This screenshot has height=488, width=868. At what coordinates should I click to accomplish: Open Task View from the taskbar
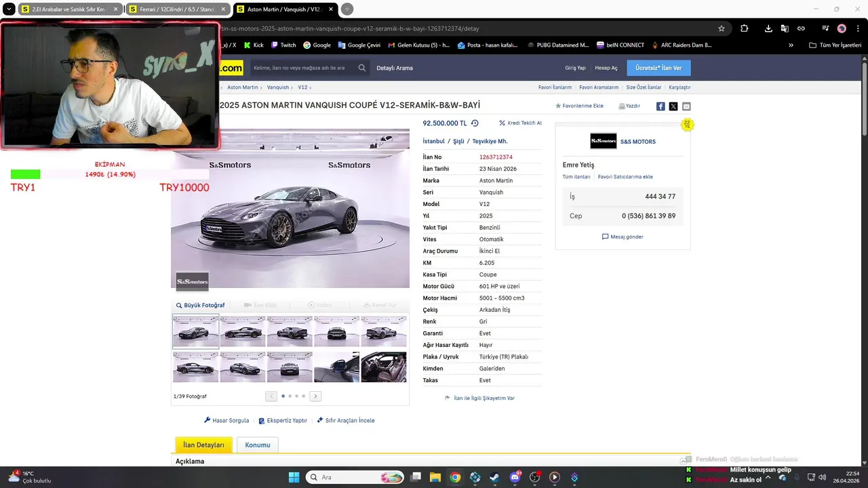(x=416, y=477)
